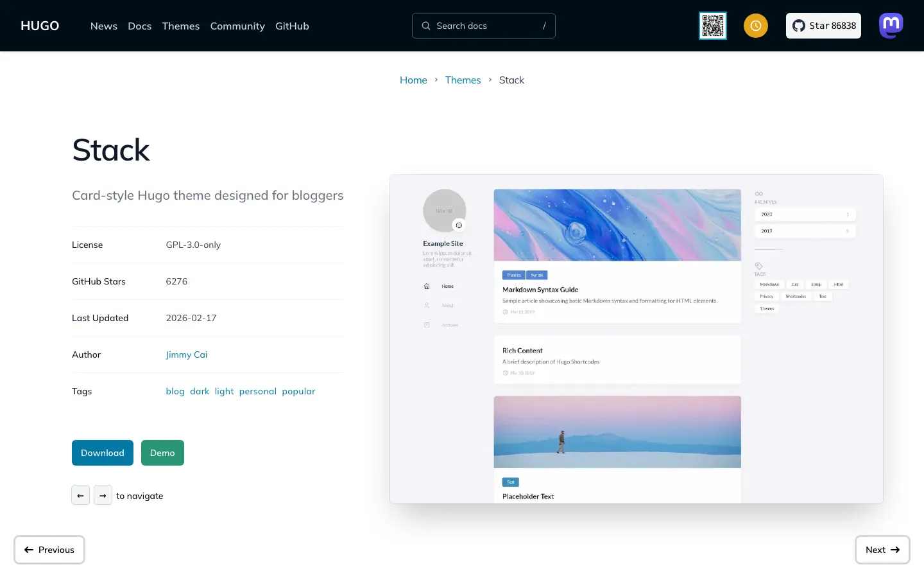Open the Mastodon icon link
The width and height of the screenshot is (924, 578).
(x=891, y=26)
